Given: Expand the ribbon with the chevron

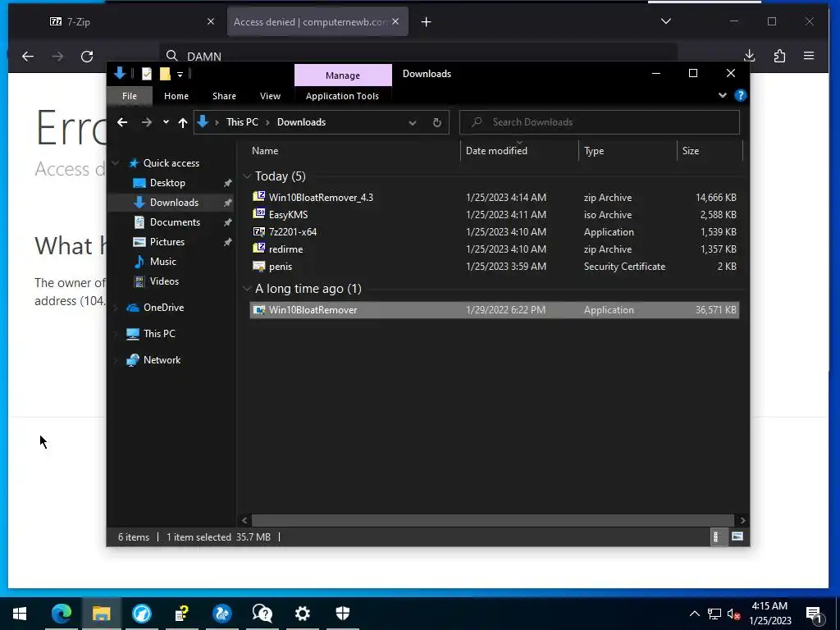Looking at the screenshot, I should click(722, 95).
